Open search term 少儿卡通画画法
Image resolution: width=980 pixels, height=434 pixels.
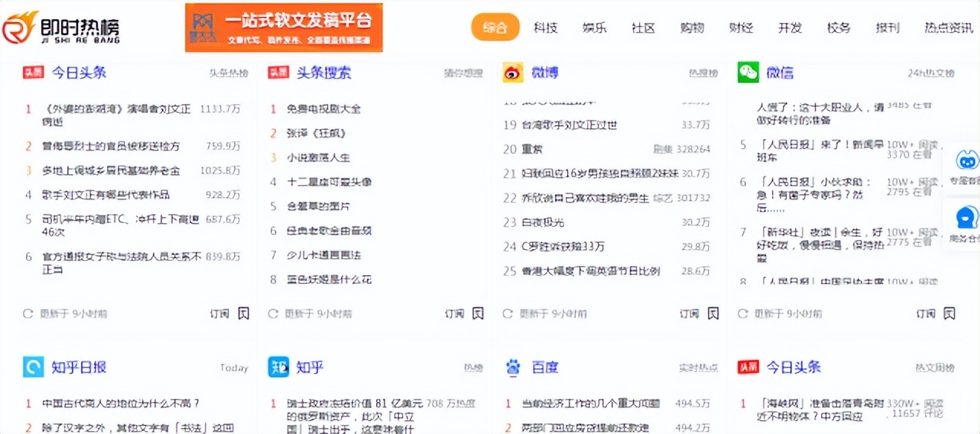324,255
